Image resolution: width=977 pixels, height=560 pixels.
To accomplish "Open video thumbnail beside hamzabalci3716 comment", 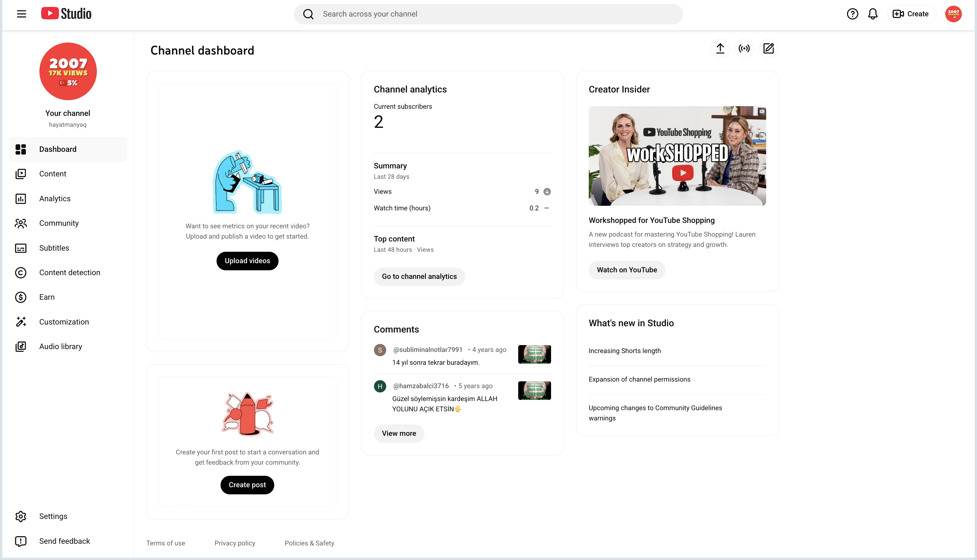I will [534, 390].
